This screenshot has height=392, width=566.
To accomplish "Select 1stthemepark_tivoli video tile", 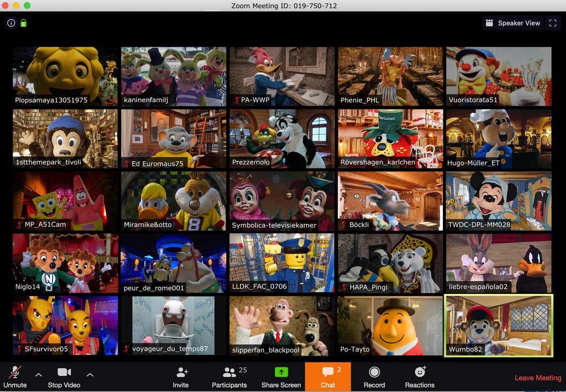I will (x=66, y=139).
